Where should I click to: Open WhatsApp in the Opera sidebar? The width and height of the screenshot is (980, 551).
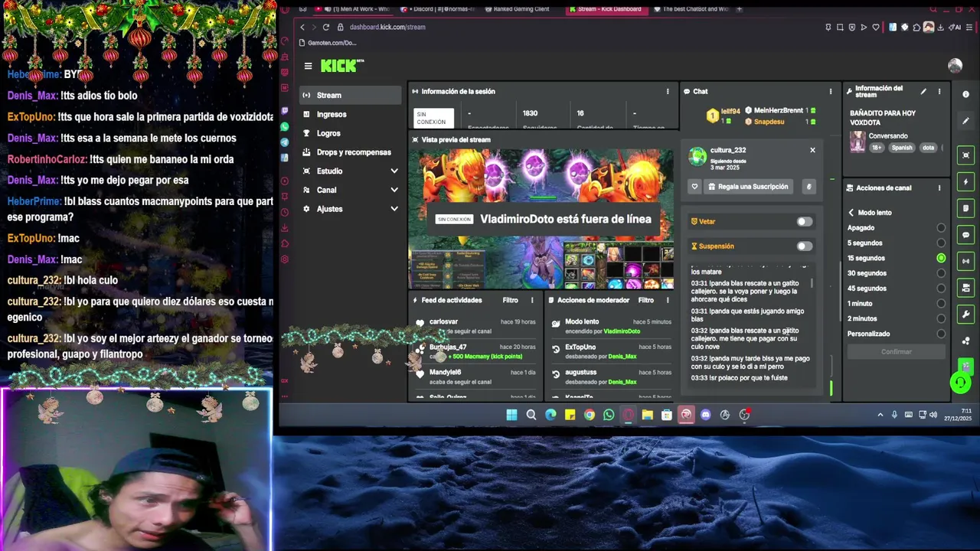pos(285,127)
